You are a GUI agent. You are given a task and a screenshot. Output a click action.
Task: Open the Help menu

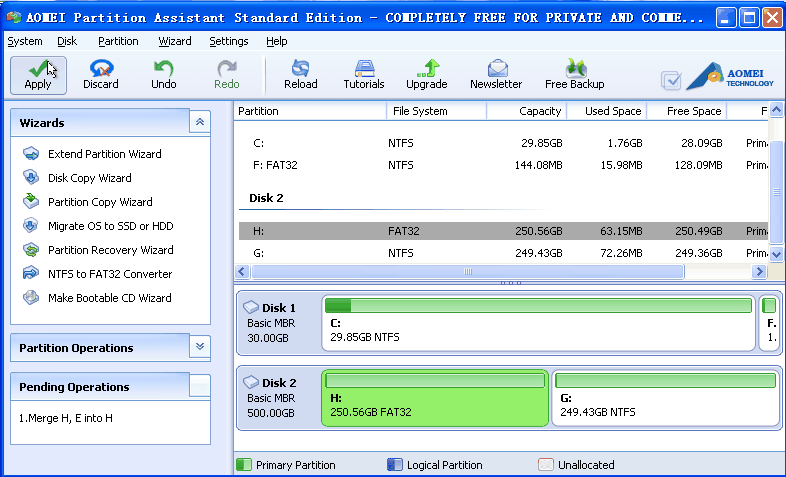277,41
